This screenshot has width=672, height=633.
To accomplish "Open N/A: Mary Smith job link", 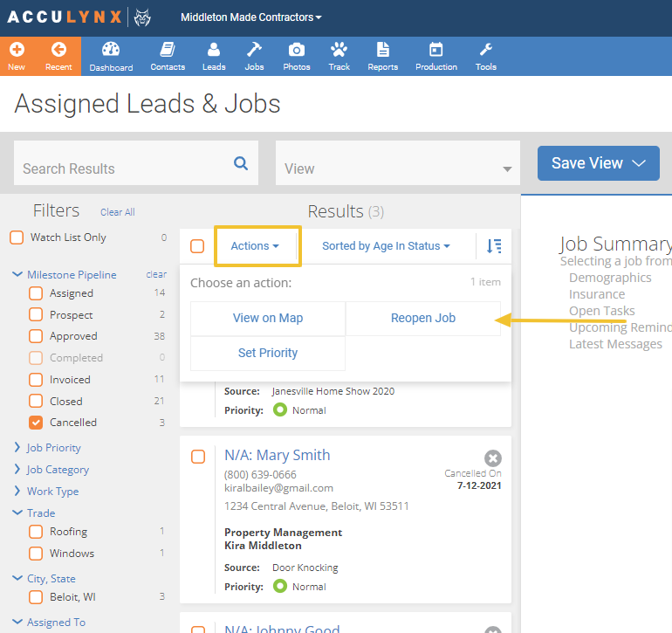I will (278, 455).
